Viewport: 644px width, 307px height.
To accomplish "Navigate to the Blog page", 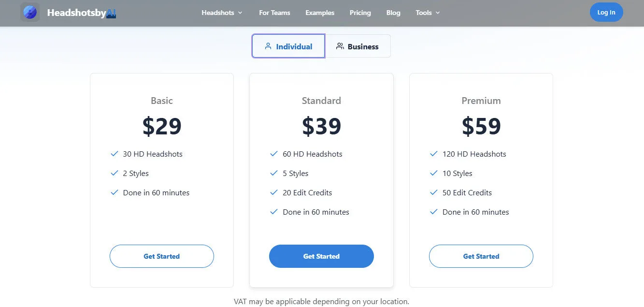I will [x=393, y=13].
